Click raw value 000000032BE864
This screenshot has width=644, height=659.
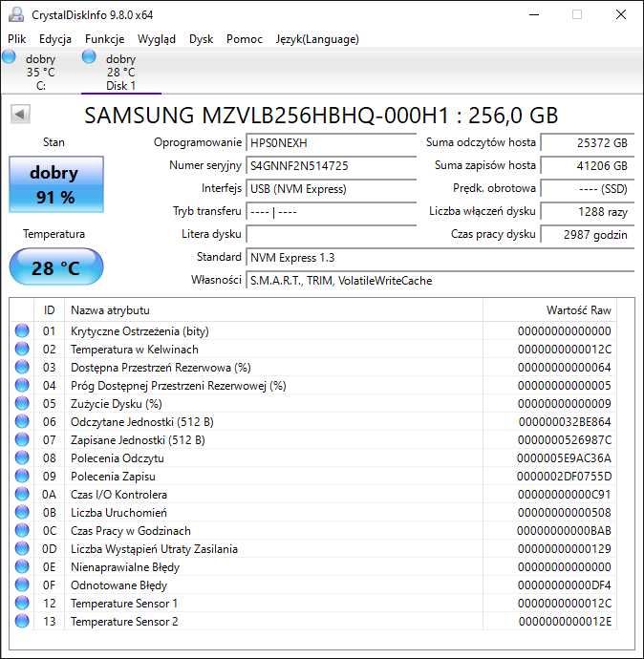pyautogui.click(x=565, y=421)
